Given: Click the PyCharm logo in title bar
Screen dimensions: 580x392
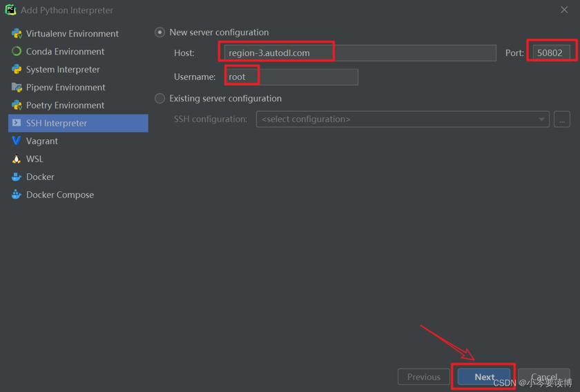Looking at the screenshot, I should [x=10, y=10].
